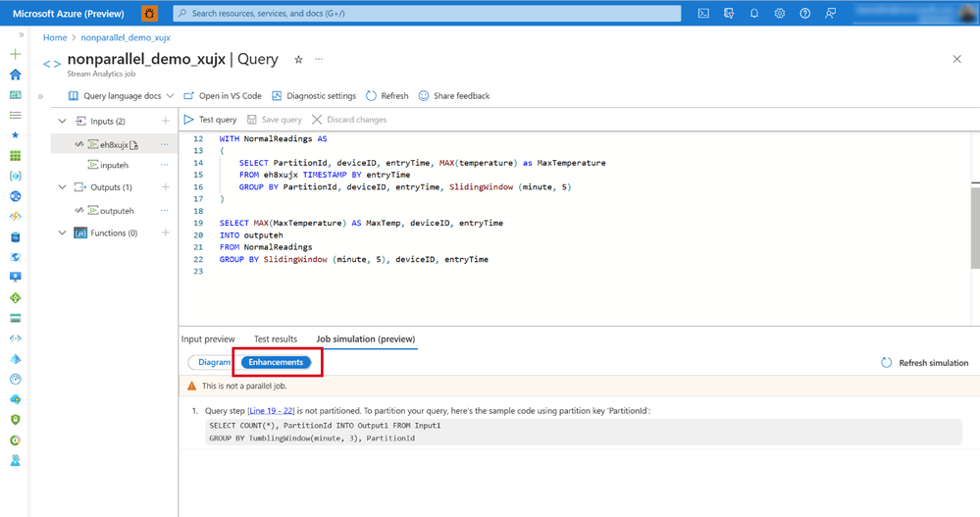Click the search resources input field

(x=427, y=13)
